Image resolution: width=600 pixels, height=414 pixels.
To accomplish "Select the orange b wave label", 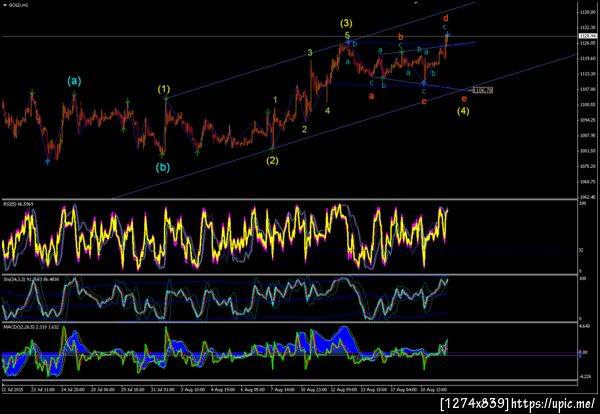I will click(401, 37).
